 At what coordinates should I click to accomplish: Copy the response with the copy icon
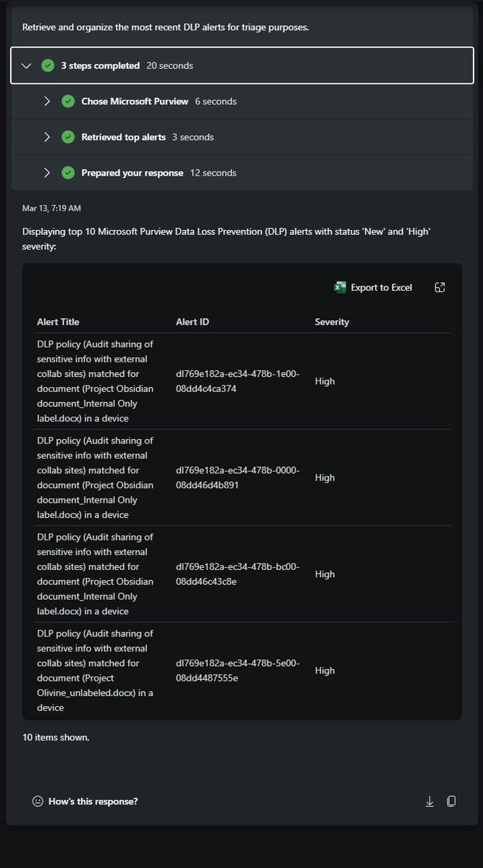point(451,801)
